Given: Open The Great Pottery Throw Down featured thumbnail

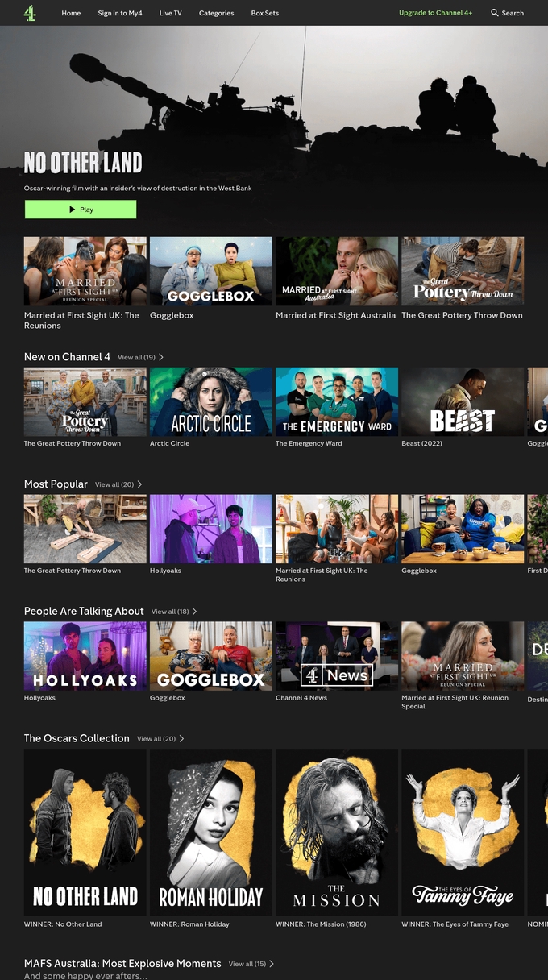Looking at the screenshot, I should (x=463, y=271).
